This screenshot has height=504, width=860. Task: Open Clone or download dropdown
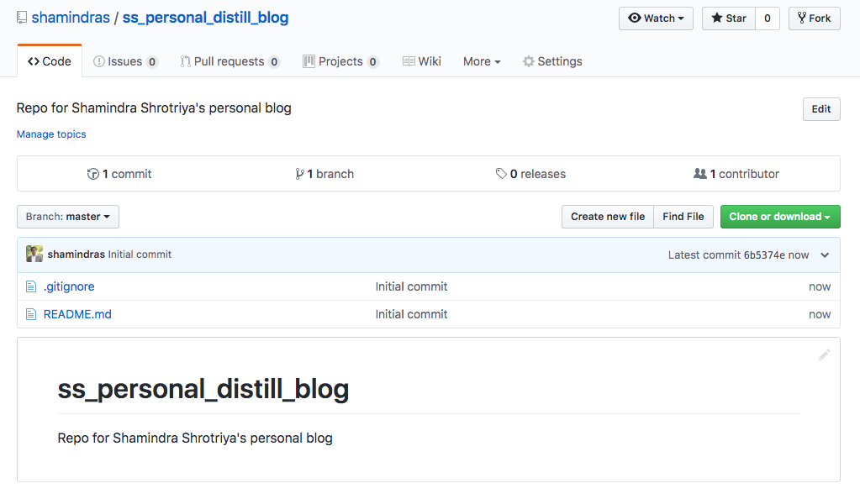point(780,217)
